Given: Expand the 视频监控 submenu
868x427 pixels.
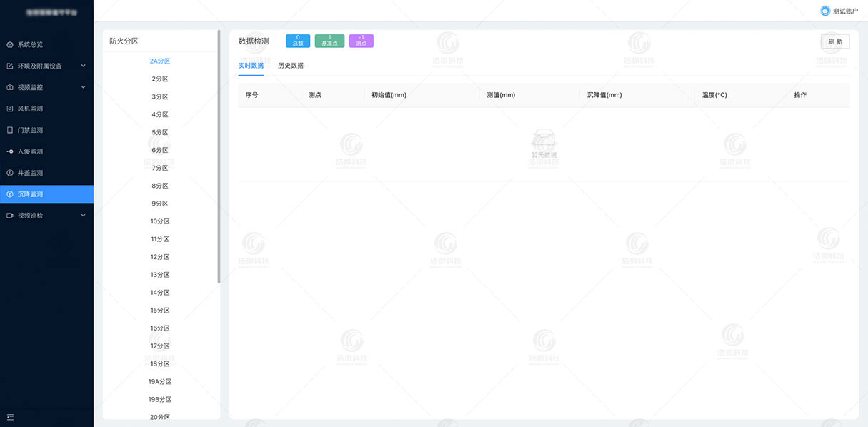Looking at the screenshot, I should 82,86.
